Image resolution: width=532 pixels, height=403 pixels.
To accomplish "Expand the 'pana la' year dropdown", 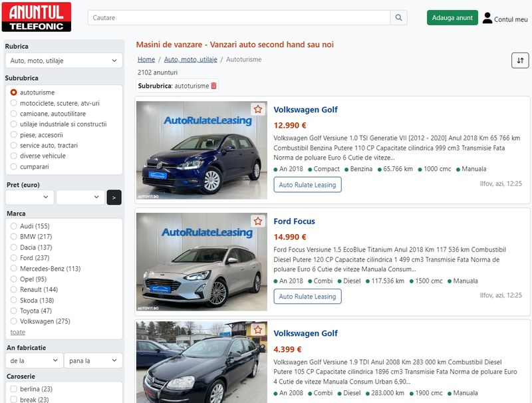I will (93, 360).
